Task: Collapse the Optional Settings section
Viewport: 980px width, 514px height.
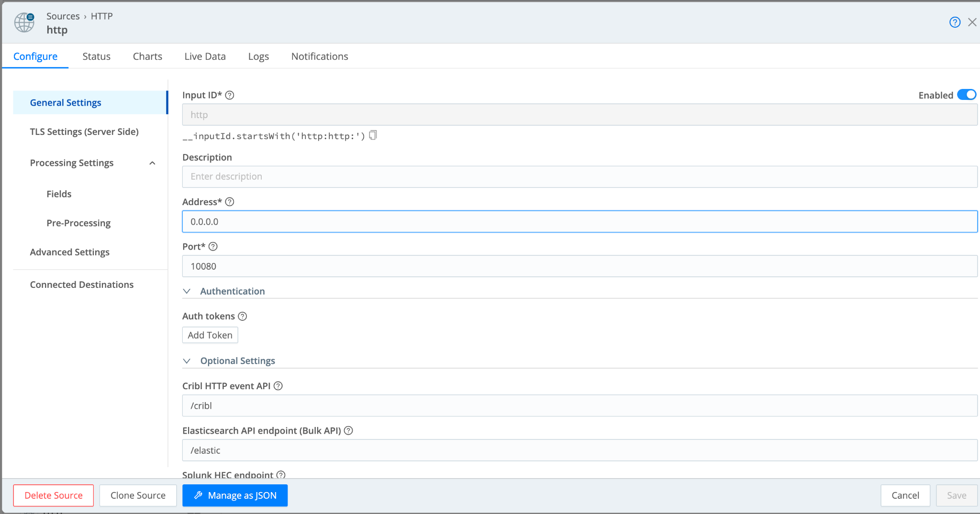Action: (x=187, y=361)
